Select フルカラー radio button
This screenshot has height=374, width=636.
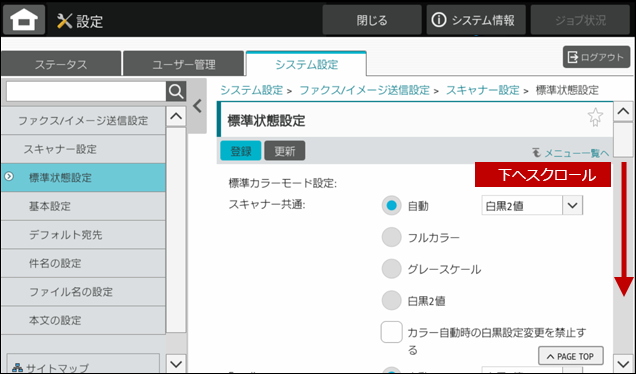tap(391, 237)
